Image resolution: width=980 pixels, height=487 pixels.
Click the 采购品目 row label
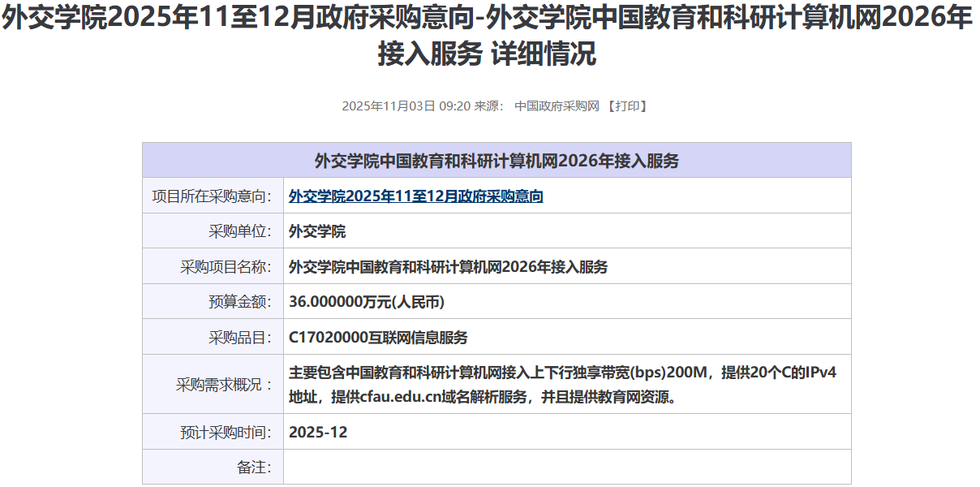coord(239,338)
